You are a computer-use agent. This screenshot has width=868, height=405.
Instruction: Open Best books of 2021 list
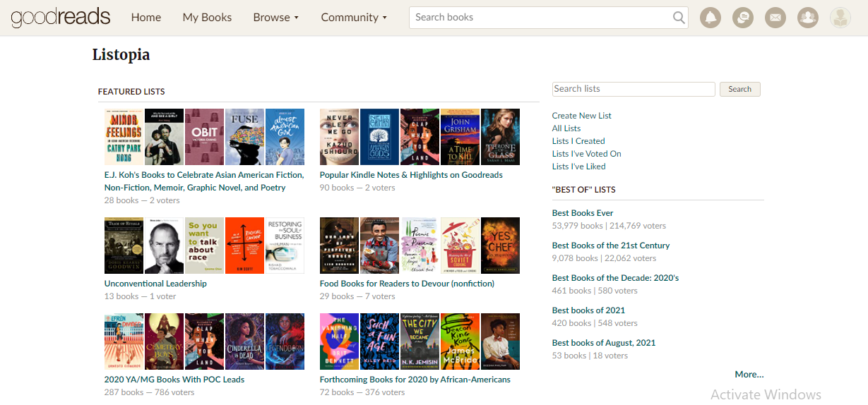coord(589,310)
